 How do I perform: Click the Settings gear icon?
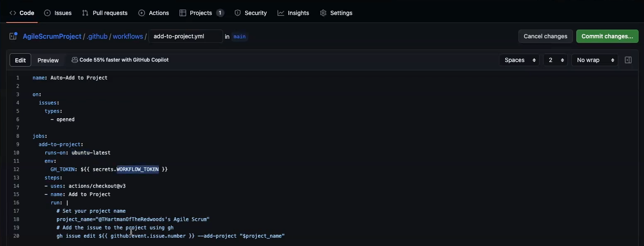[323, 13]
